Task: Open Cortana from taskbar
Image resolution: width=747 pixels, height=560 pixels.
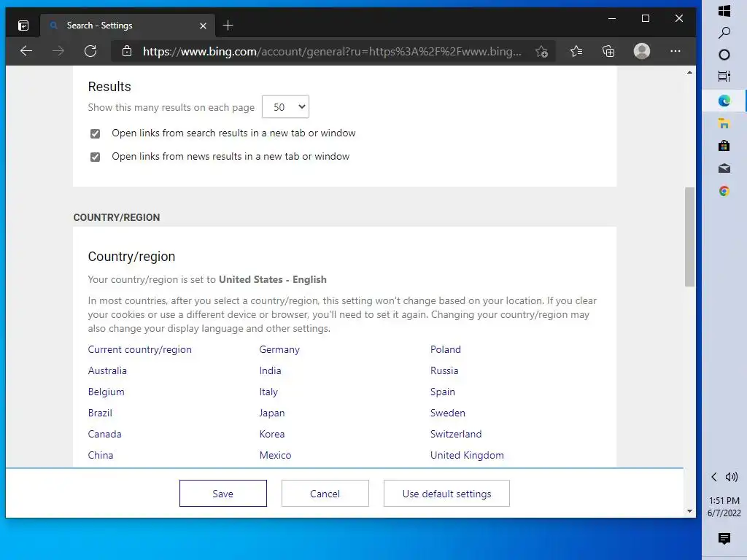Action: point(724,55)
